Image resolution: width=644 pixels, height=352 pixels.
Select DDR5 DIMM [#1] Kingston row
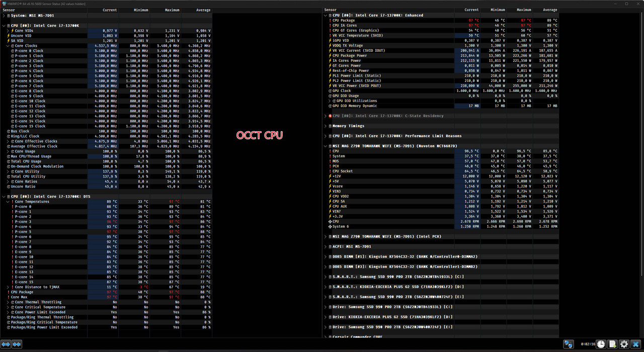tap(441, 257)
